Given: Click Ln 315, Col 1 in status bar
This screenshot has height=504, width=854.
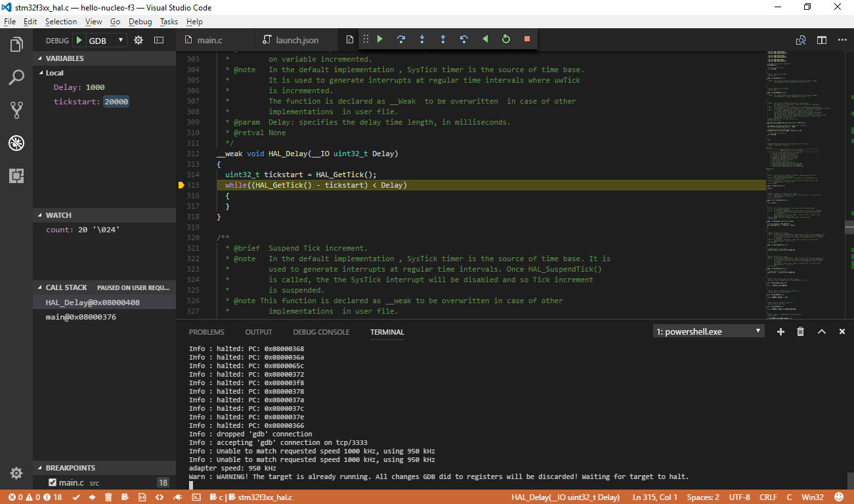Looking at the screenshot, I should pos(655,497).
